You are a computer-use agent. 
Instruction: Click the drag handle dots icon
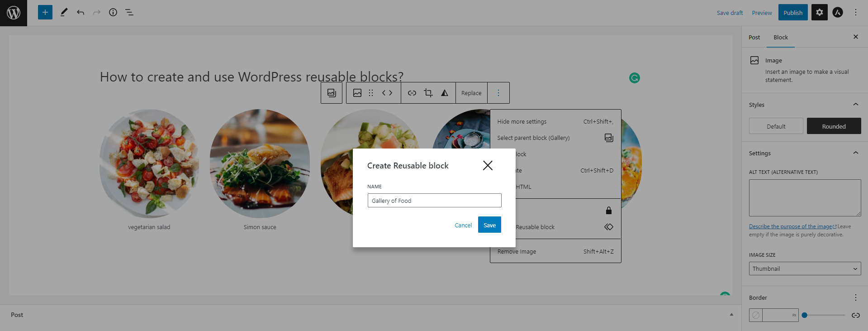(371, 93)
